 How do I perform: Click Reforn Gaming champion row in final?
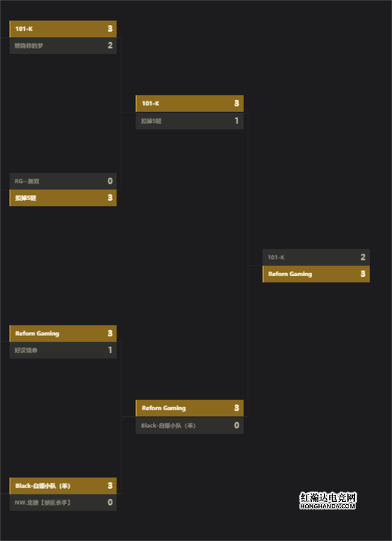coord(316,274)
